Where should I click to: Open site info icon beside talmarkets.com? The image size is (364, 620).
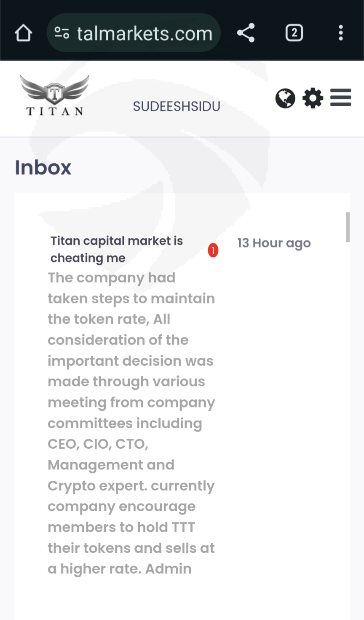pos(62,33)
